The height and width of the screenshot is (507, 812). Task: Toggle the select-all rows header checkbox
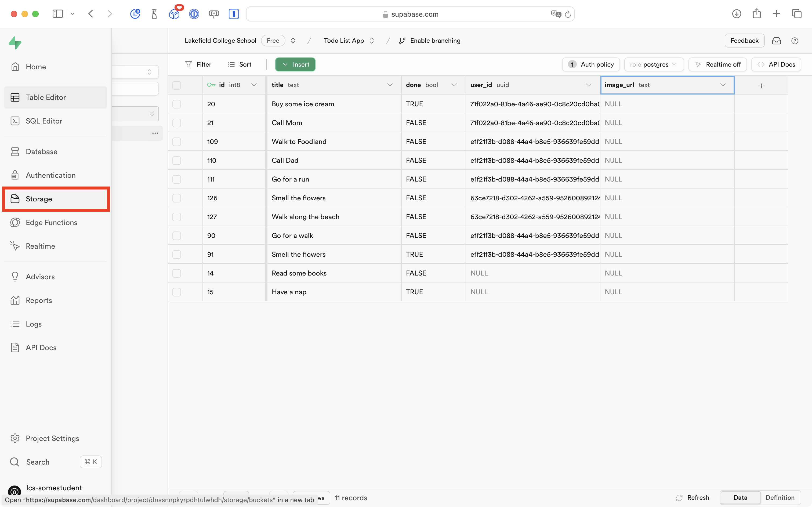click(177, 85)
